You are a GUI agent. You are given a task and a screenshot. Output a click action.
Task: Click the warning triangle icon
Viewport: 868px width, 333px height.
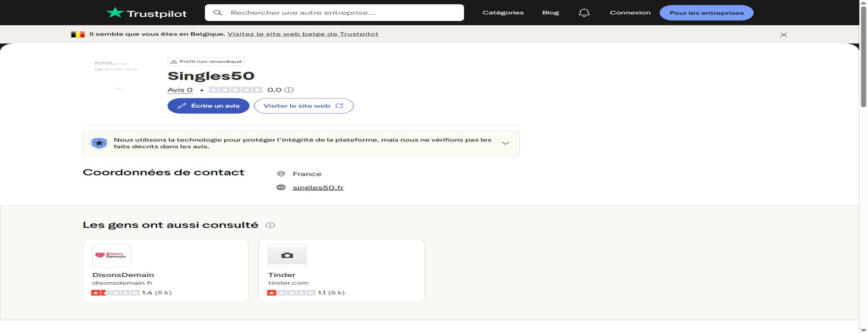[x=174, y=62]
